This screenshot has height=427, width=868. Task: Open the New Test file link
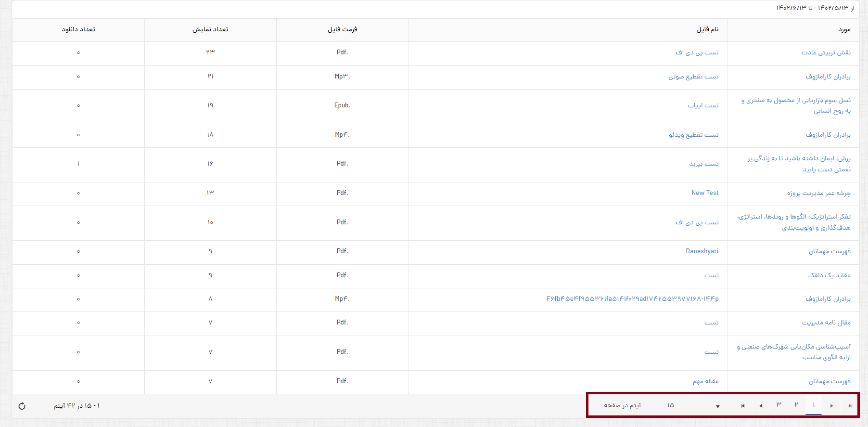point(705,193)
